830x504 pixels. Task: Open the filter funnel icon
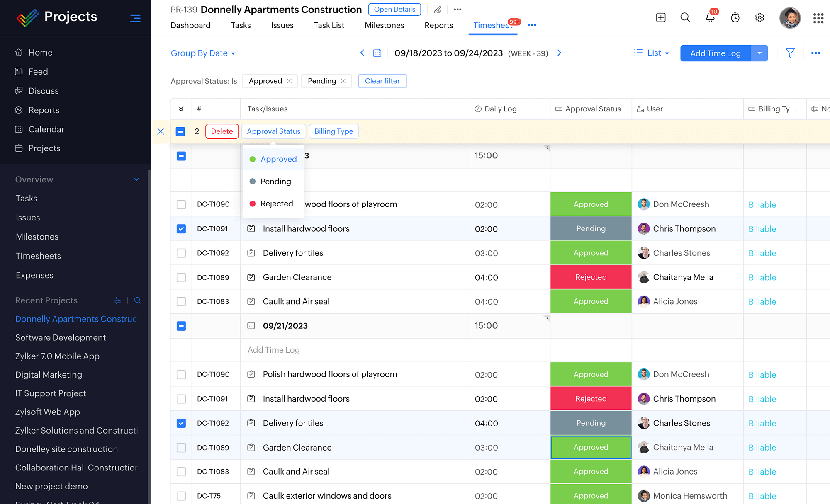(x=790, y=53)
